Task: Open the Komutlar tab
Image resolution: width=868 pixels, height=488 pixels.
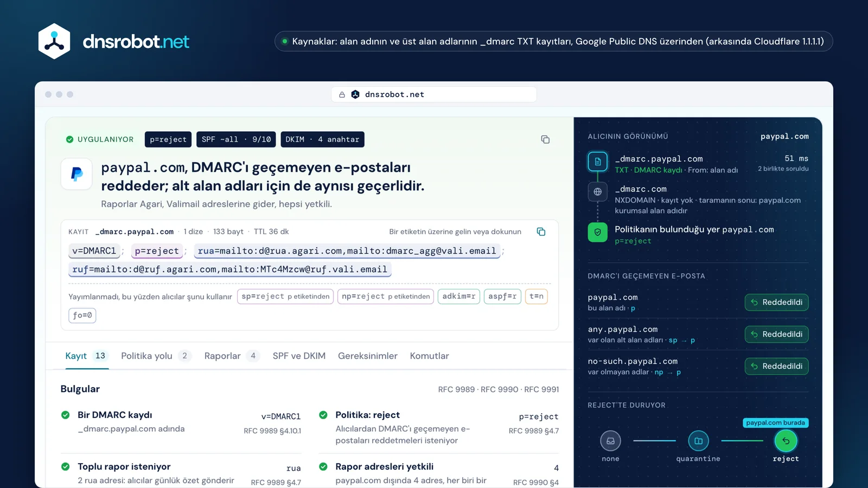Action: pyautogui.click(x=429, y=356)
